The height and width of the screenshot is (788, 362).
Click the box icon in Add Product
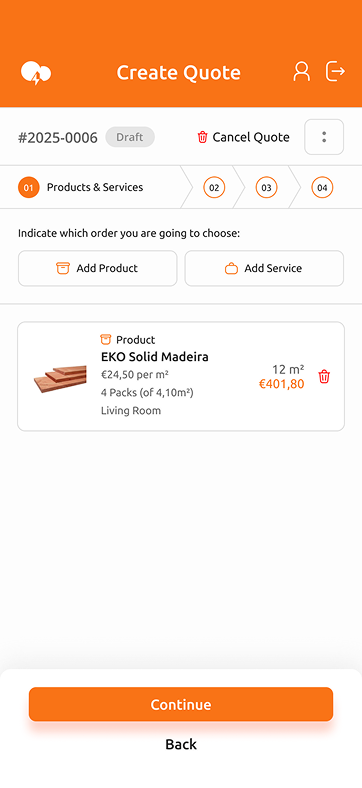[63, 268]
